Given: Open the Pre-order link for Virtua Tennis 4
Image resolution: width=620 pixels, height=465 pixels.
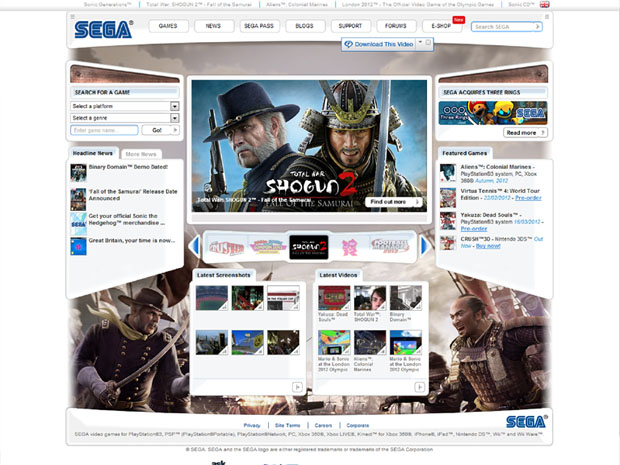Looking at the screenshot, I should click(528, 198).
